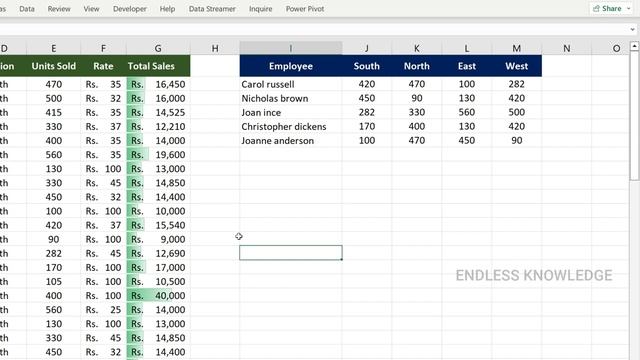Switch to the View tab
The image size is (640, 360).
click(91, 9)
